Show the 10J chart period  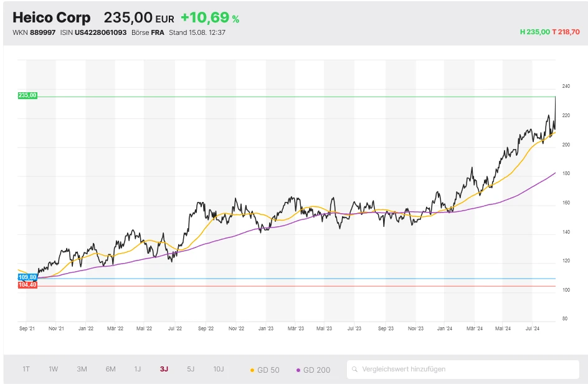click(x=219, y=369)
